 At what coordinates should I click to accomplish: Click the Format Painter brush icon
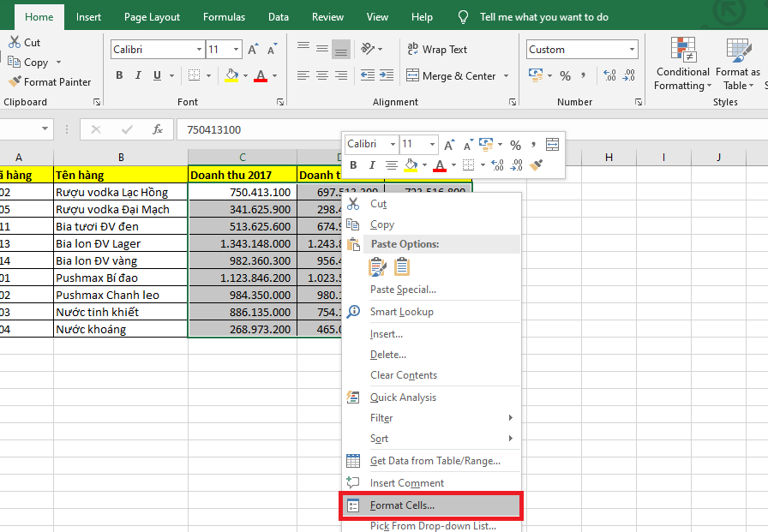(15, 82)
